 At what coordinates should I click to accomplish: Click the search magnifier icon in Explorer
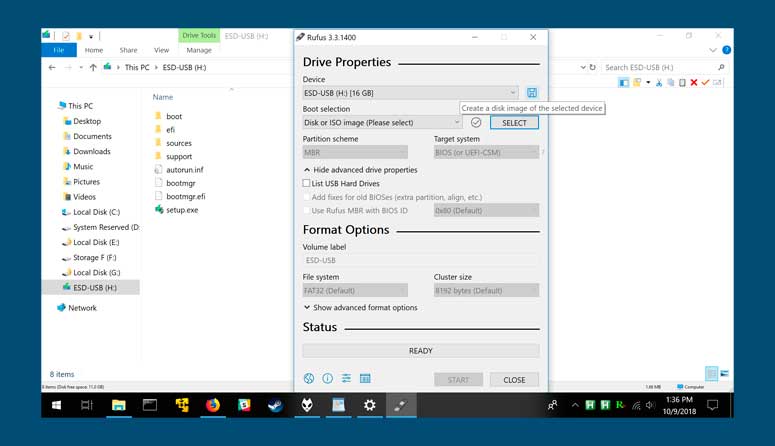point(721,67)
